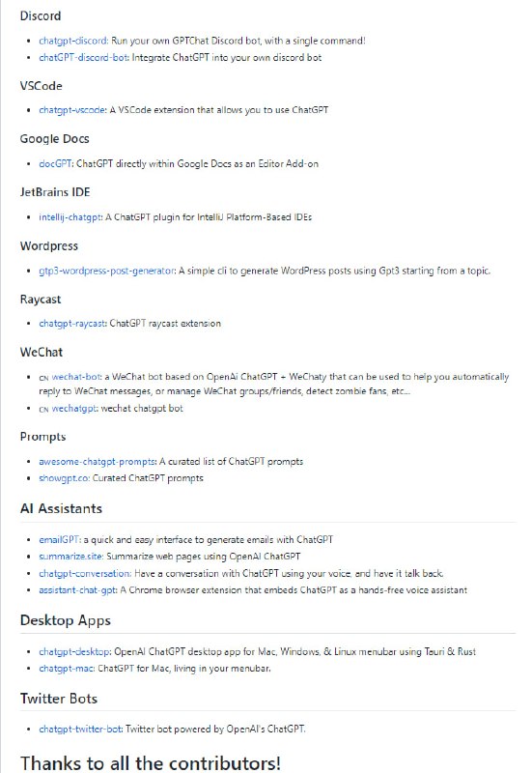Open the wechat-bot link
The width and height of the screenshot is (532, 773).
point(76,377)
